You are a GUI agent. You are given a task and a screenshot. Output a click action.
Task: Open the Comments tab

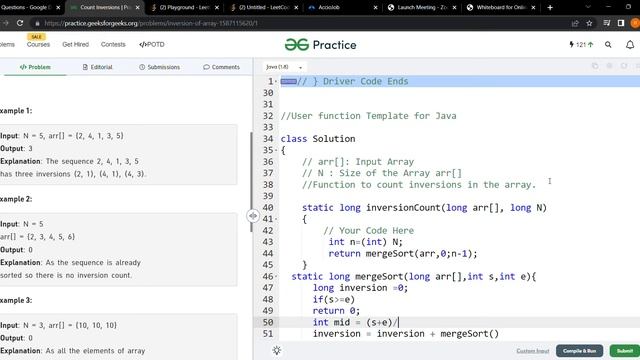pos(222,67)
